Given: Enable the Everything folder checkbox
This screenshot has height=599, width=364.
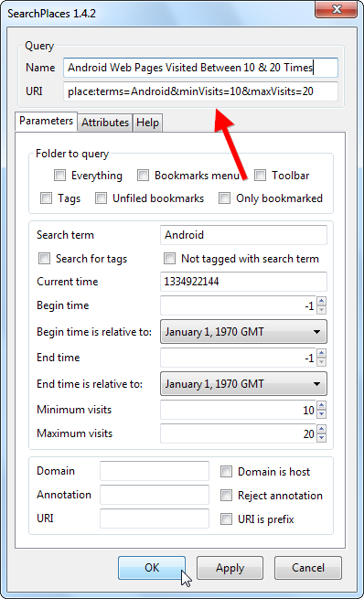Looking at the screenshot, I should [x=59, y=176].
